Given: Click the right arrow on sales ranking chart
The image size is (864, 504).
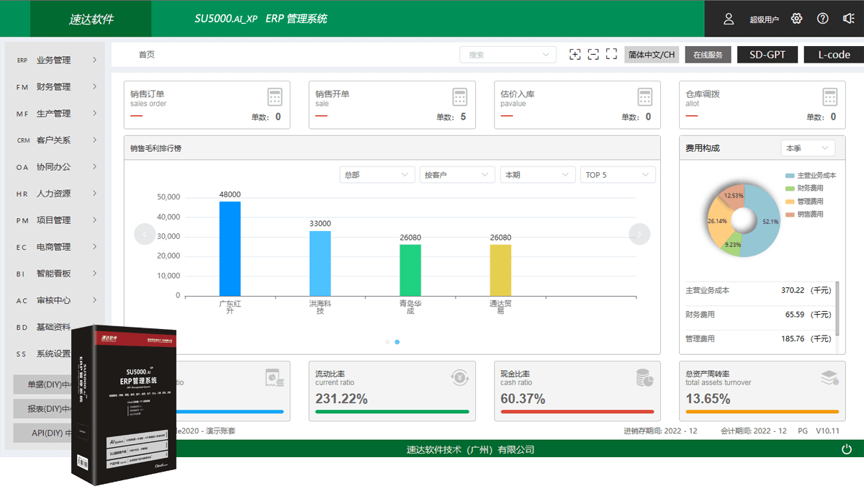Looking at the screenshot, I should point(639,234).
